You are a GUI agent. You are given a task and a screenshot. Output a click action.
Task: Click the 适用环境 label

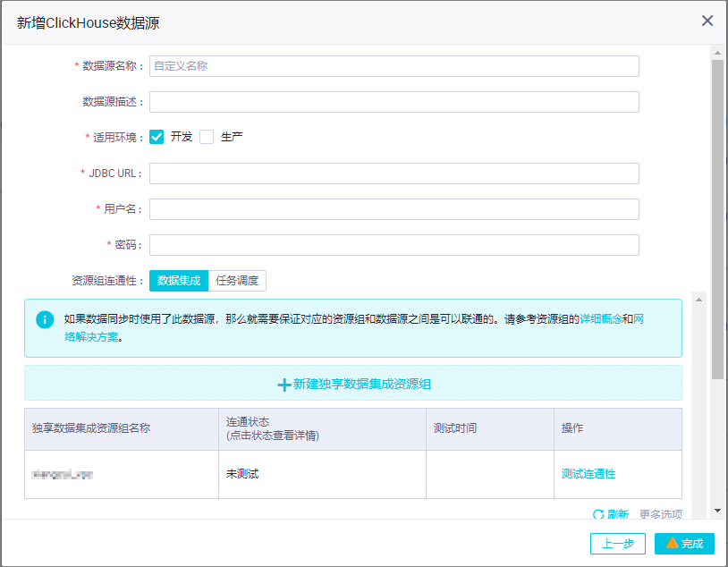[x=114, y=138]
